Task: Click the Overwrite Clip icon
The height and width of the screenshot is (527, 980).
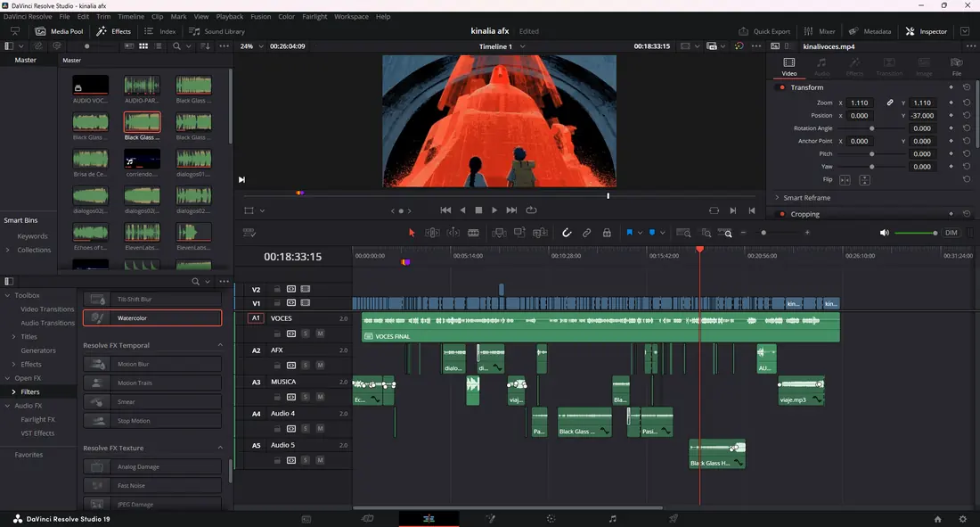Action: click(519, 233)
